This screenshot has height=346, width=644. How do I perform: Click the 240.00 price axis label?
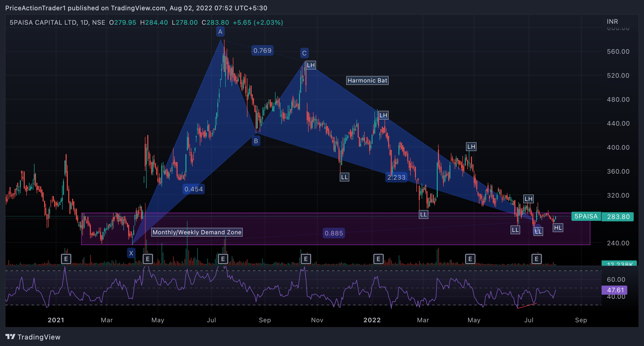coord(618,243)
